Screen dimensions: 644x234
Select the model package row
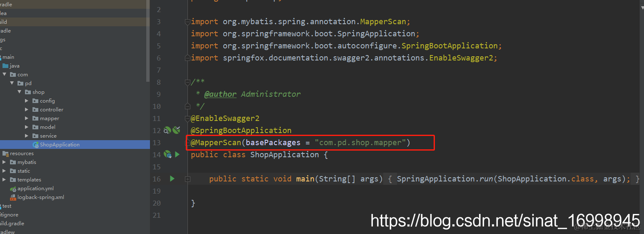(x=75, y=127)
